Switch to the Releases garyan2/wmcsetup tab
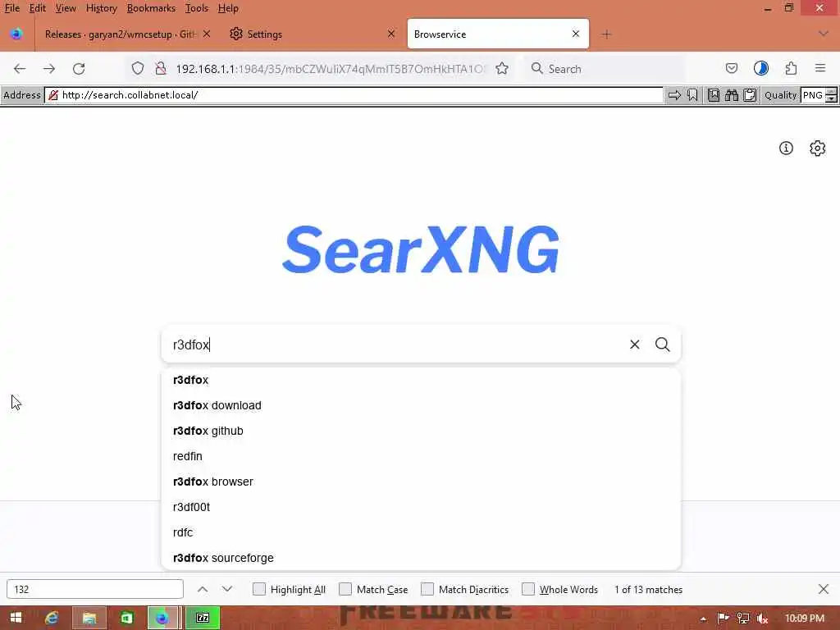Image resolution: width=840 pixels, height=630 pixels. (x=121, y=34)
